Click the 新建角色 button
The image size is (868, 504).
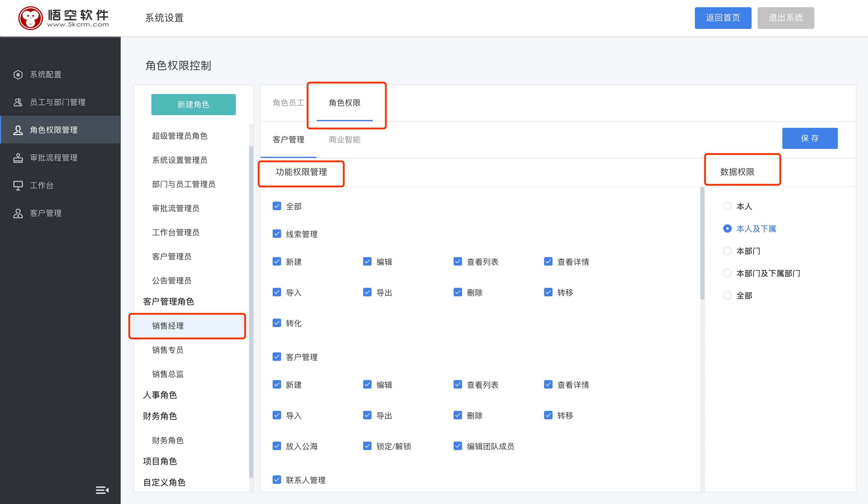[x=193, y=104]
